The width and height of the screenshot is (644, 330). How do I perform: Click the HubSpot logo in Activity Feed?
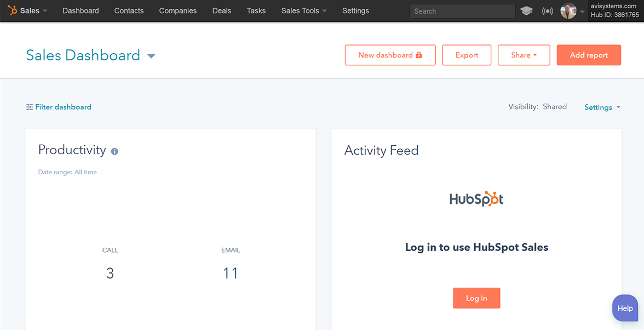pyautogui.click(x=476, y=198)
